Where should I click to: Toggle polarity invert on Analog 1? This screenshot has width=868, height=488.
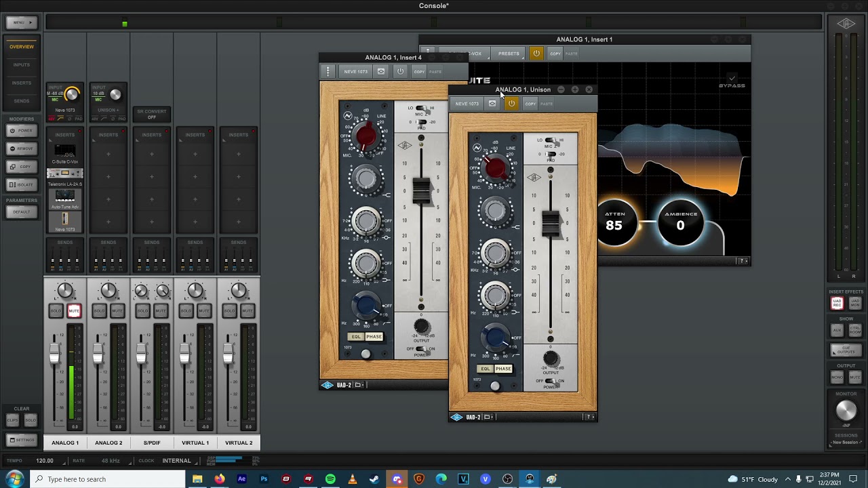(x=69, y=119)
